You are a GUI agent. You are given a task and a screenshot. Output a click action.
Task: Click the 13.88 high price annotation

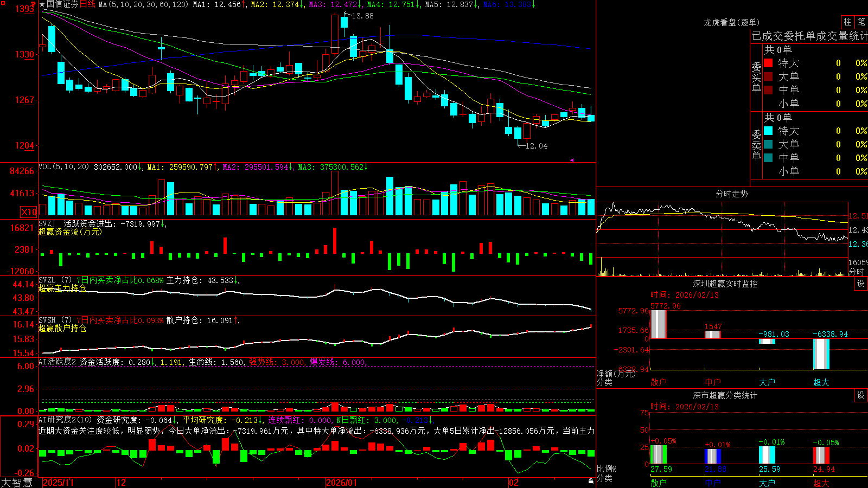tap(362, 16)
